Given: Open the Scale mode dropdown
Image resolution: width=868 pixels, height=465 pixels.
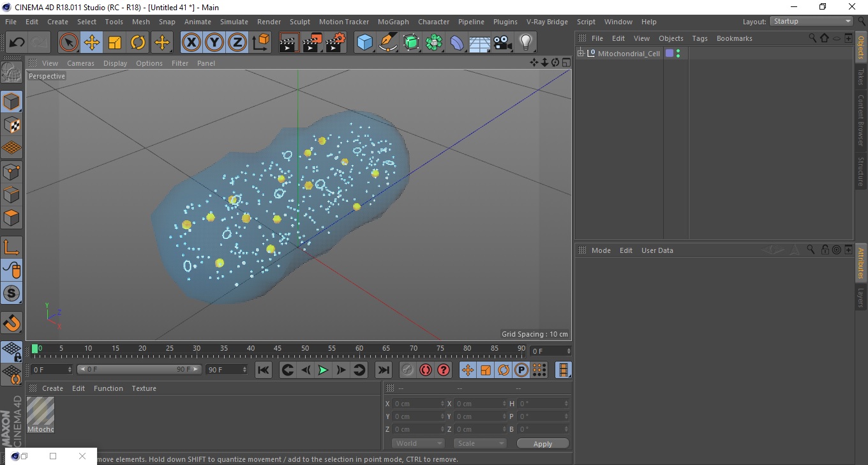Looking at the screenshot, I should click(480, 443).
